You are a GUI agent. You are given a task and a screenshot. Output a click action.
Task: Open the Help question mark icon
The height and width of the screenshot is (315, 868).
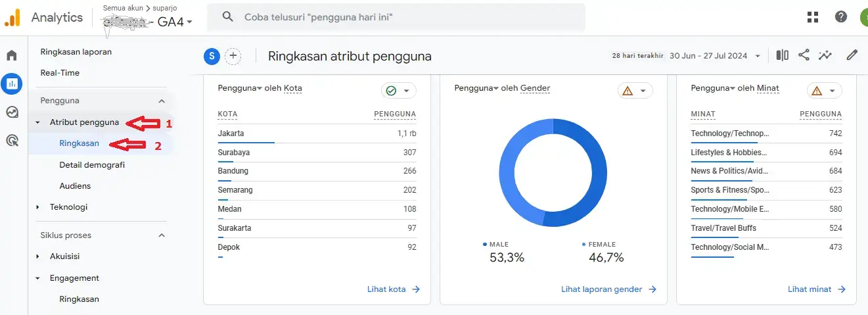point(841,17)
